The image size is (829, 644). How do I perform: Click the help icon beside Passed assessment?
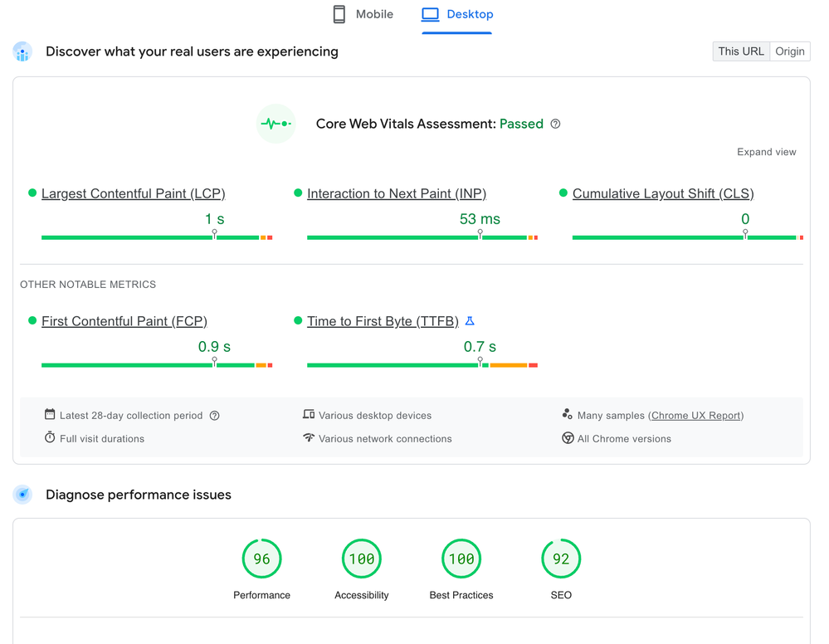(x=555, y=124)
